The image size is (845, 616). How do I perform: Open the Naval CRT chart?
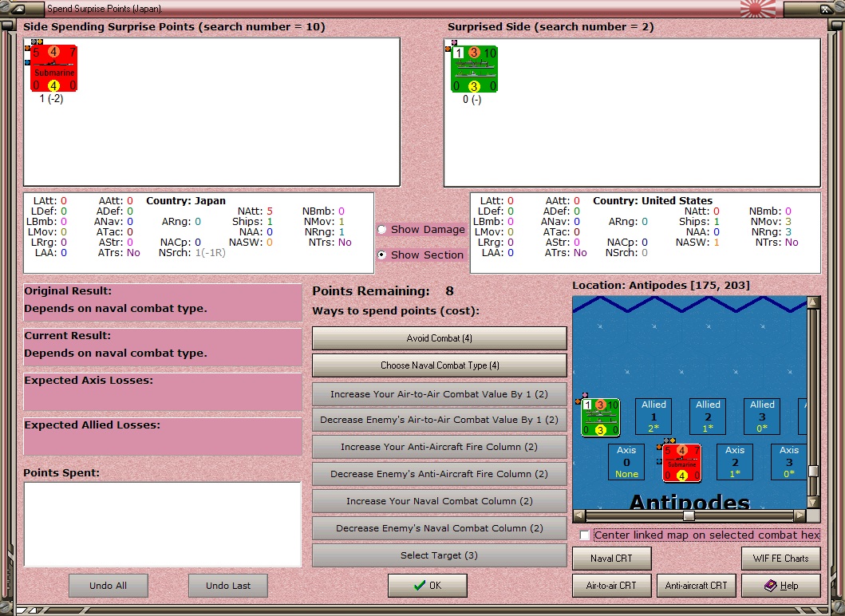click(x=612, y=559)
